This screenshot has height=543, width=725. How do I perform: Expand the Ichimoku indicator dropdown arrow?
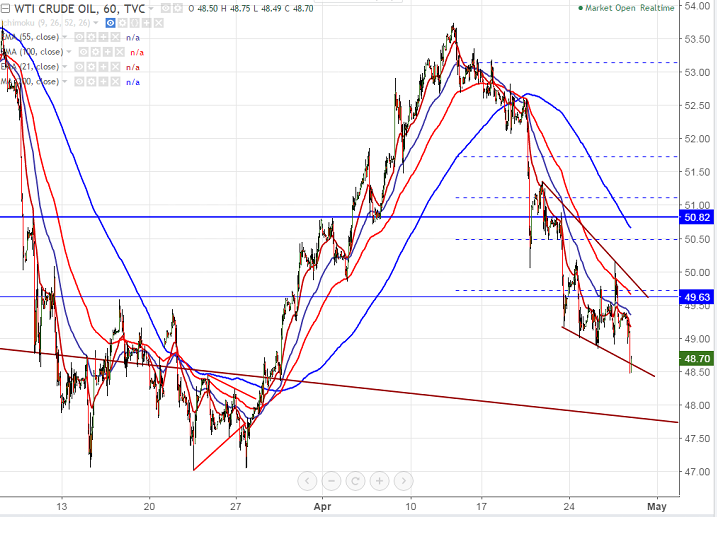click(96, 23)
